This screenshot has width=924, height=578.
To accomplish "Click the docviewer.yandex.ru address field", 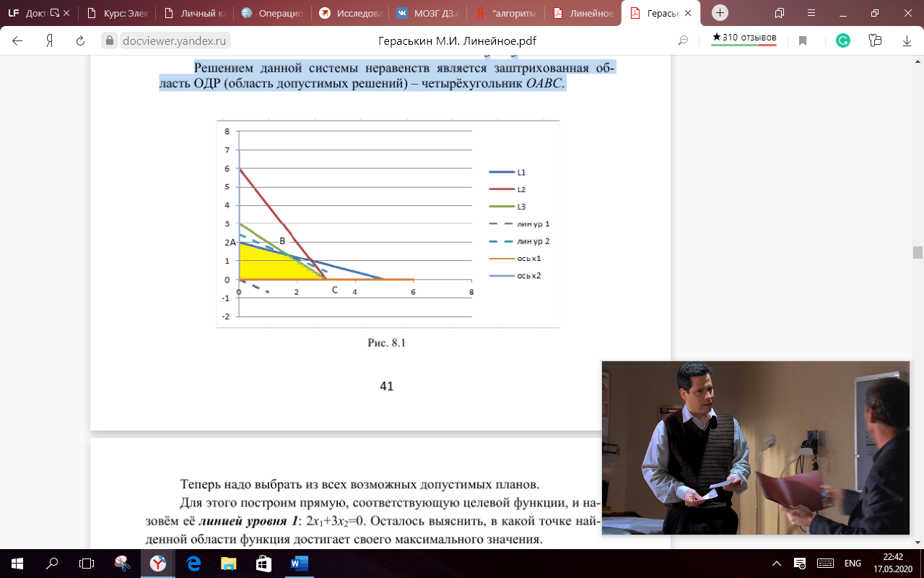I will [x=173, y=41].
